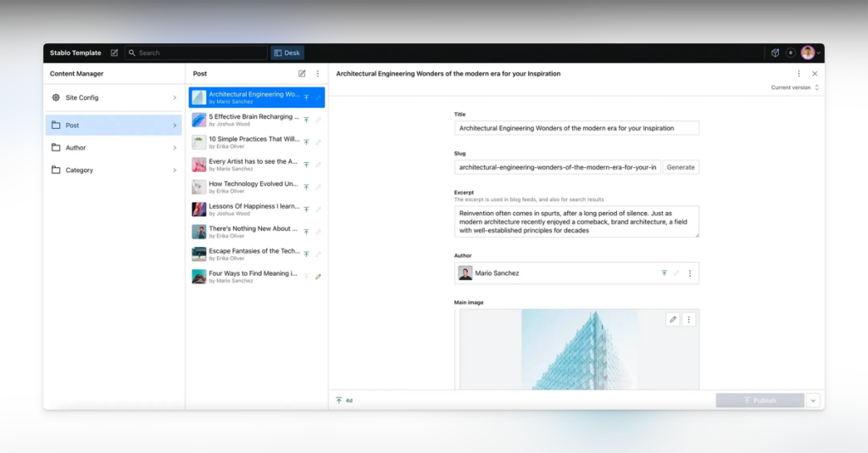Viewport: 868px width, 453px height.
Task: Open document options menu beside close button
Action: point(798,74)
